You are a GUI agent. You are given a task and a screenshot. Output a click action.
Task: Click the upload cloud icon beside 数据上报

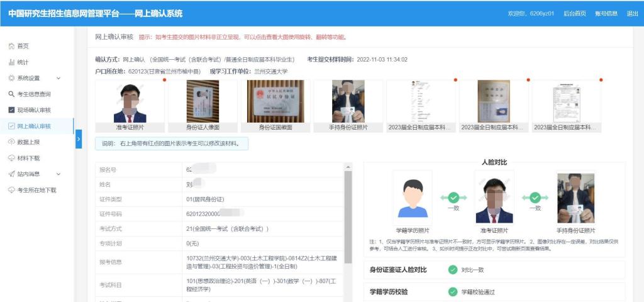(x=11, y=142)
